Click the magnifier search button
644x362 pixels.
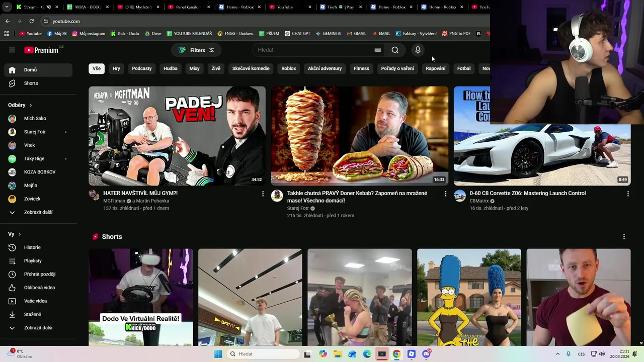pos(395,50)
